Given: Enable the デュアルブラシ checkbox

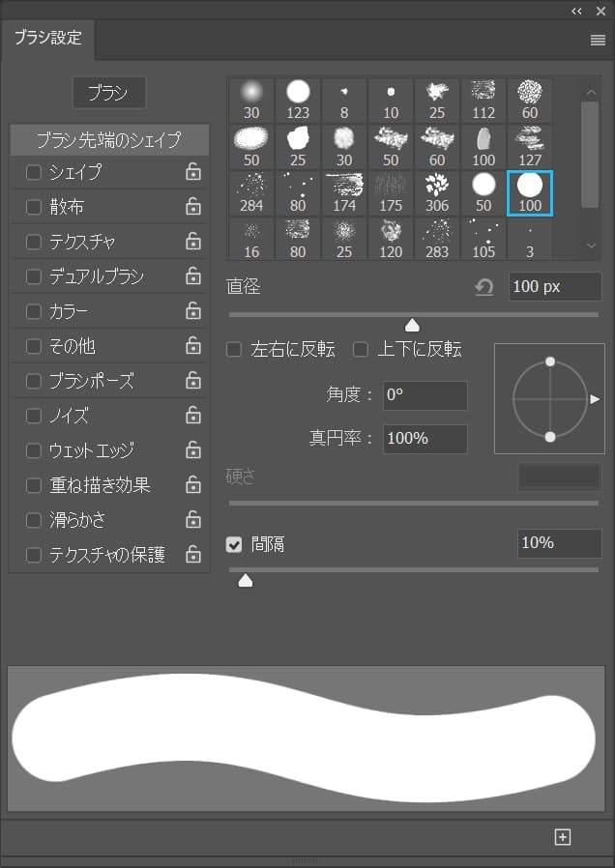Looking at the screenshot, I should coord(34,276).
